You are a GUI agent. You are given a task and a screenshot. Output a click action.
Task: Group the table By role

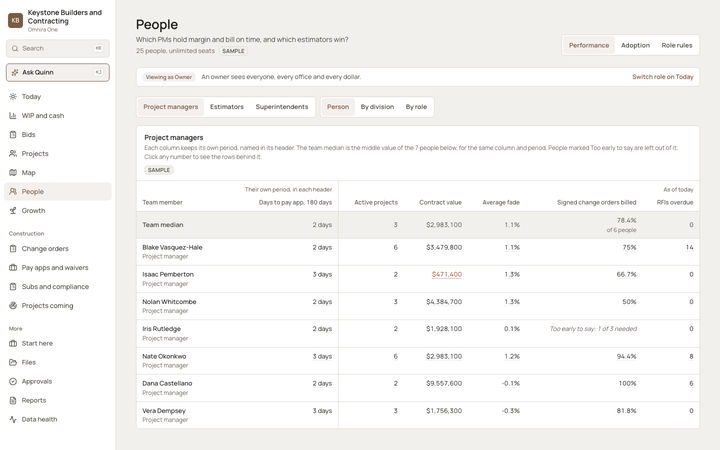(x=416, y=107)
